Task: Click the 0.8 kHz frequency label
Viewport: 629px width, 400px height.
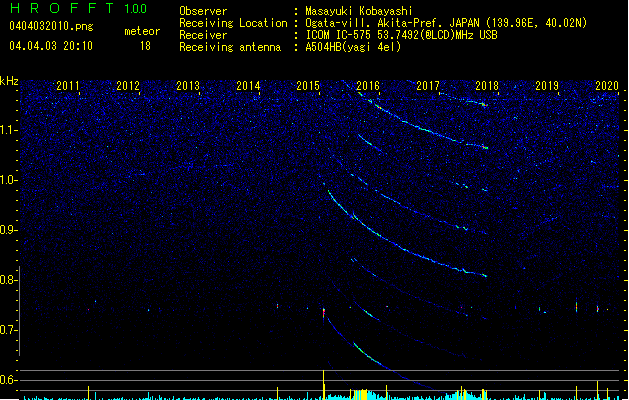Action: pos(9,280)
